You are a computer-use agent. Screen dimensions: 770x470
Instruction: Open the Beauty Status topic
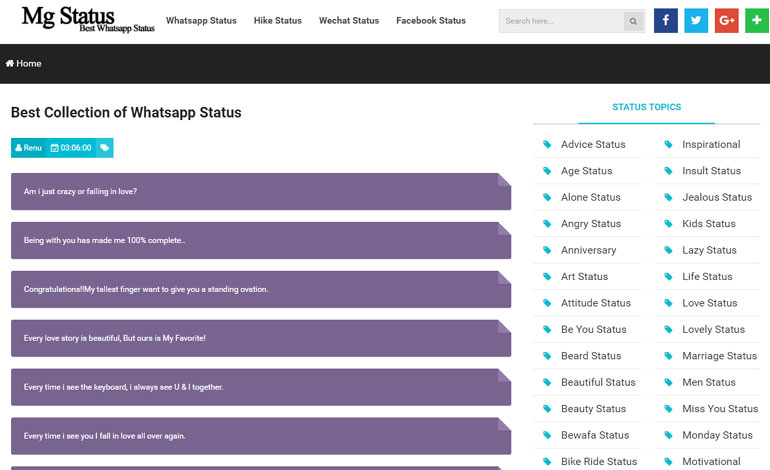593,409
